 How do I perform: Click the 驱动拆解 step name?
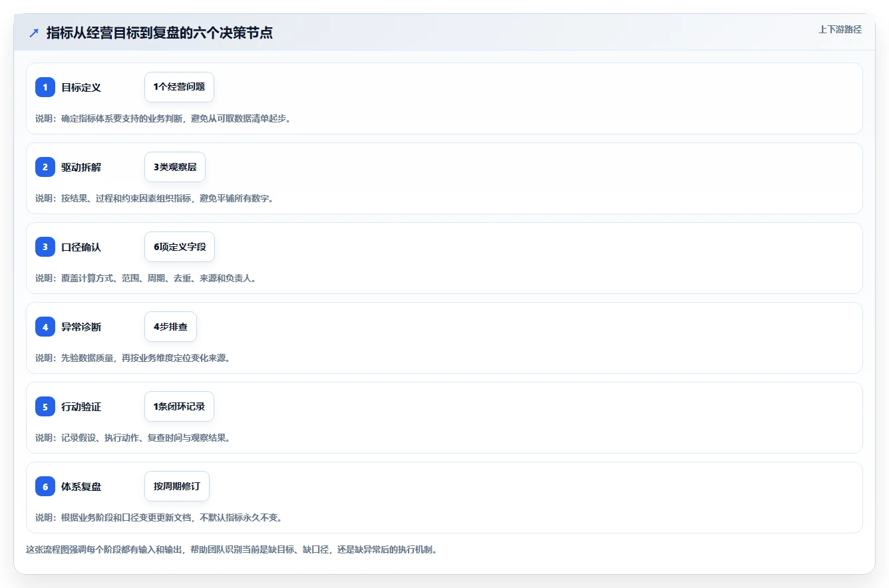tap(81, 167)
